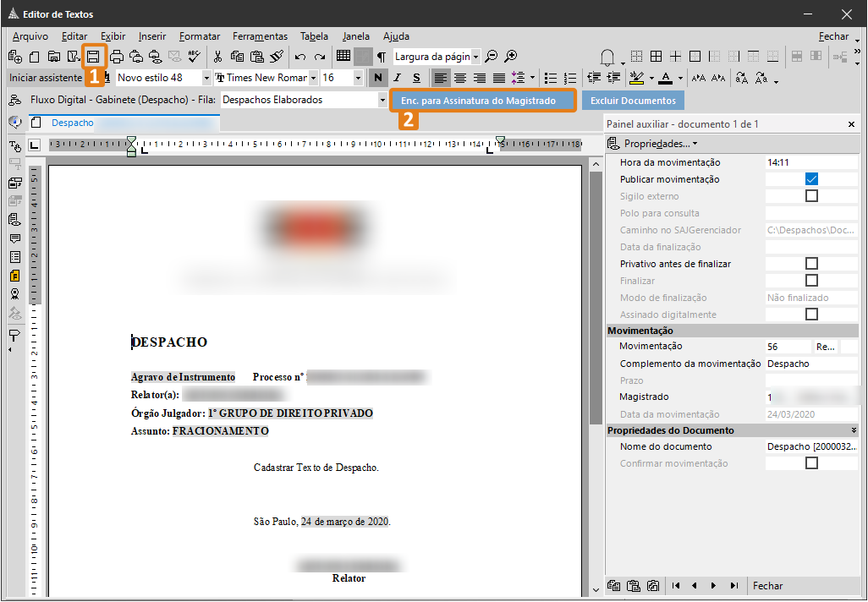Click the 'Iniciar assistente' button
This screenshot has width=868, height=602.
pyautogui.click(x=46, y=78)
